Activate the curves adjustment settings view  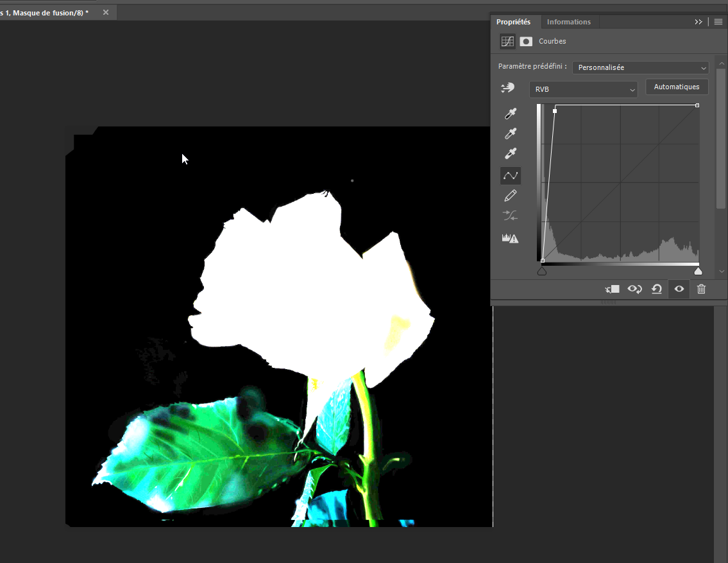[507, 41]
